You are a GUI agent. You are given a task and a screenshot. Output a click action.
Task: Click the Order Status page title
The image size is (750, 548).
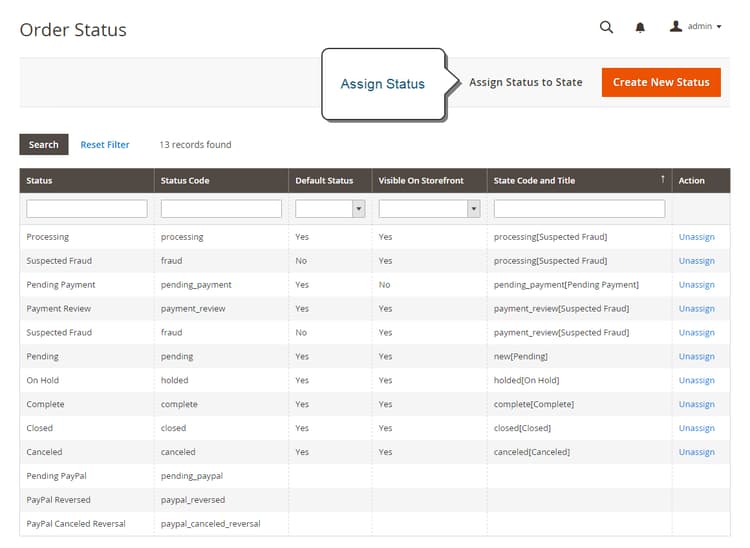click(x=73, y=30)
